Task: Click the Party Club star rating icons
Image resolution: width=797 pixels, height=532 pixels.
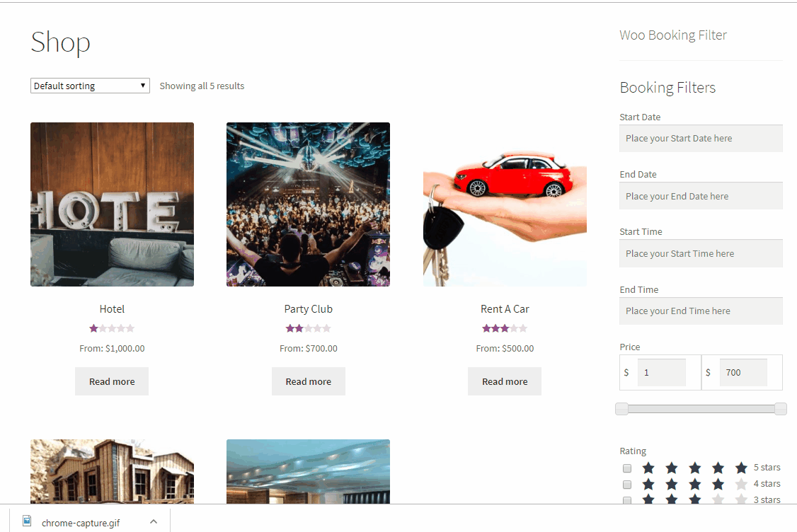Action: click(308, 329)
